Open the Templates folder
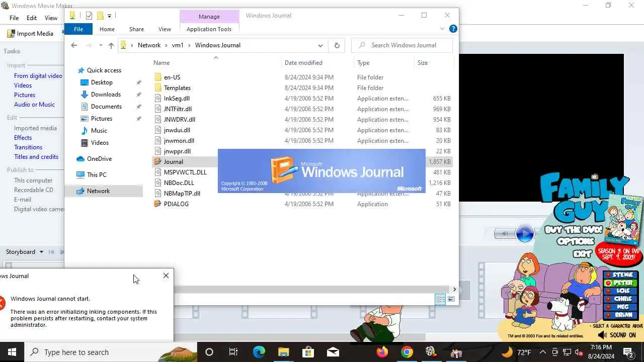 [x=177, y=88]
